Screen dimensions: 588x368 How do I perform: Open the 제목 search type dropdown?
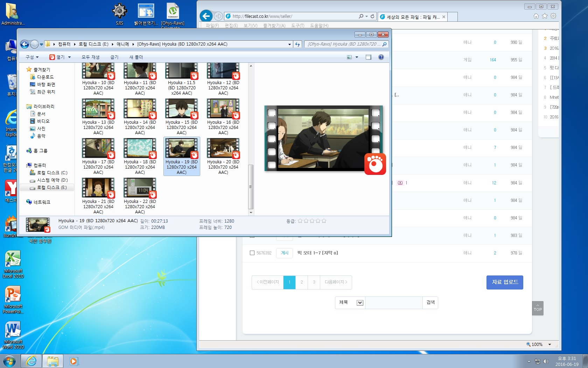point(350,302)
